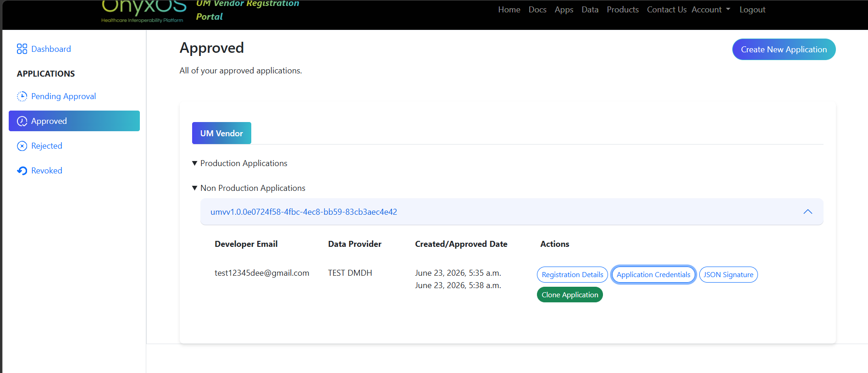The height and width of the screenshot is (373, 868).
Task: Open Apps from the top navigation
Action: click(564, 10)
